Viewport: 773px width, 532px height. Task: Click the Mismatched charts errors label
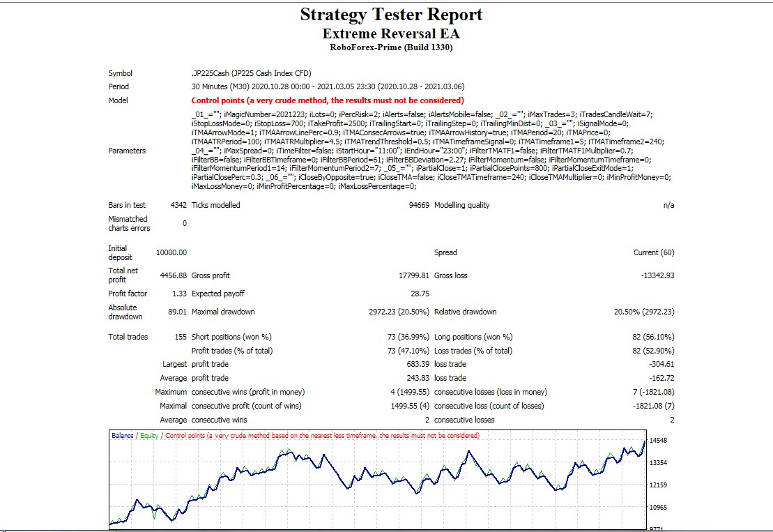pyautogui.click(x=129, y=223)
